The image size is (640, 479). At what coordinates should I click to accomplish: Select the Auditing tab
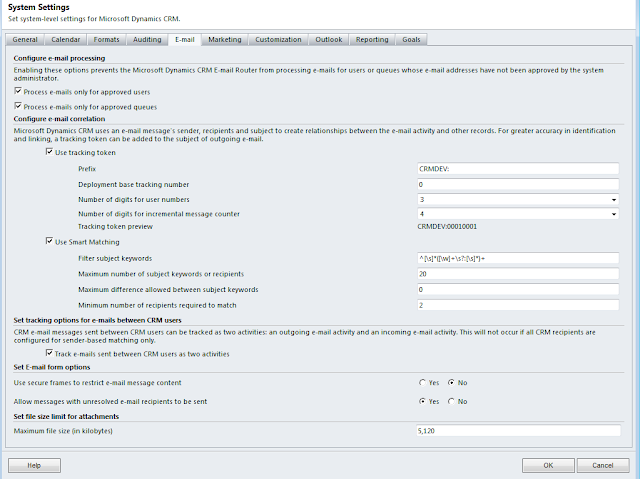[149, 40]
